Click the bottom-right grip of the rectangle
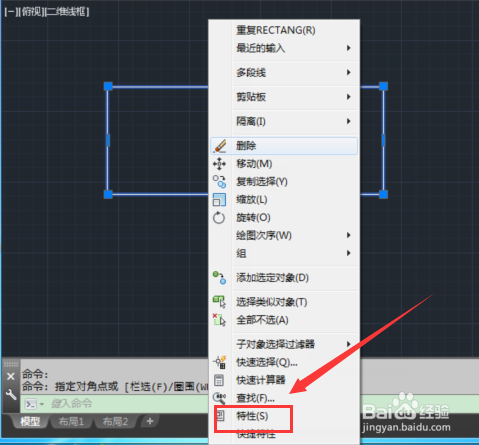 pyautogui.click(x=383, y=194)
